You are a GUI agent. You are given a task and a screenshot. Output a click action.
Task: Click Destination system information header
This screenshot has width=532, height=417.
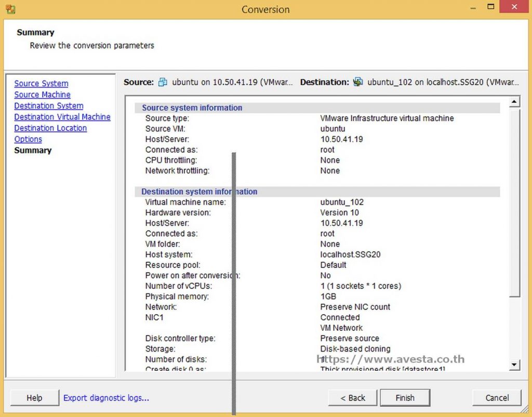click(x=199, y=192)
